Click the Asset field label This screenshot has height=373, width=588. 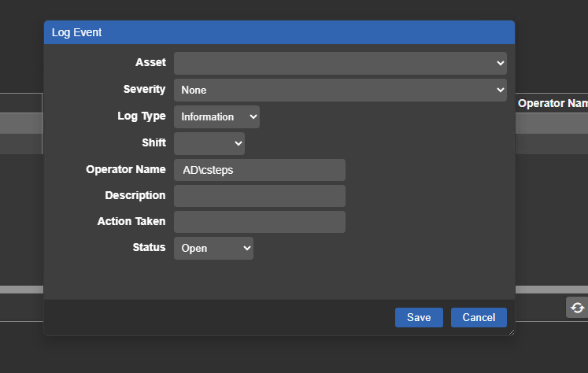pos(150,62)
